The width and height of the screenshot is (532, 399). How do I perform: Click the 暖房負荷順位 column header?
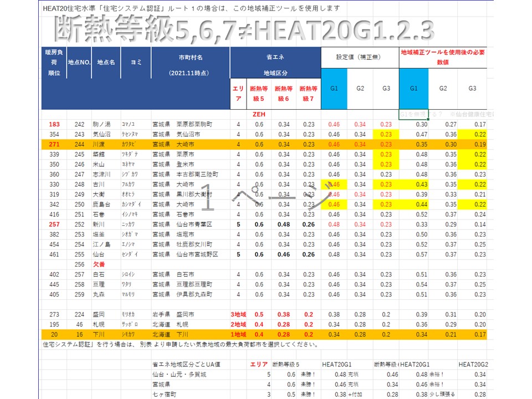[51, 63]
